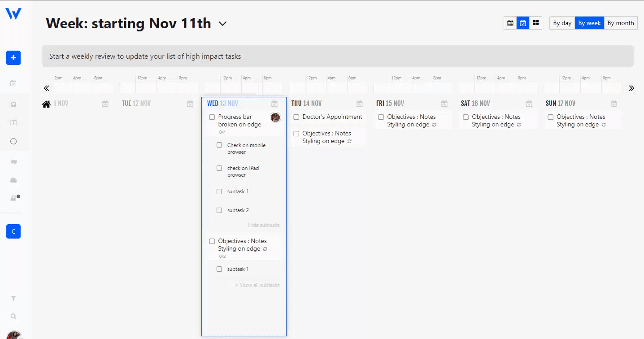
Task: Check off Doctor's Appointment
Action: click(x=296, y=117)
